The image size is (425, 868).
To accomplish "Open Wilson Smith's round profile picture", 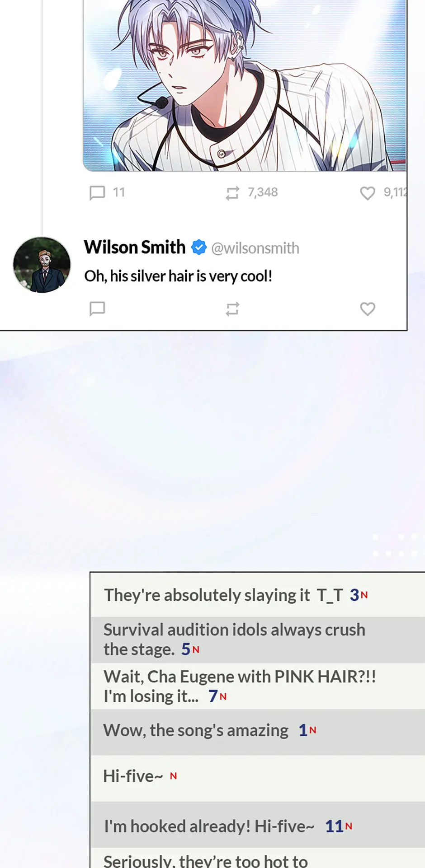I will pos(42,265).
